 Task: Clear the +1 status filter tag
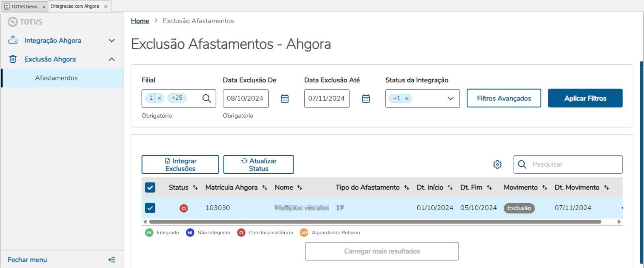(407, 98)
